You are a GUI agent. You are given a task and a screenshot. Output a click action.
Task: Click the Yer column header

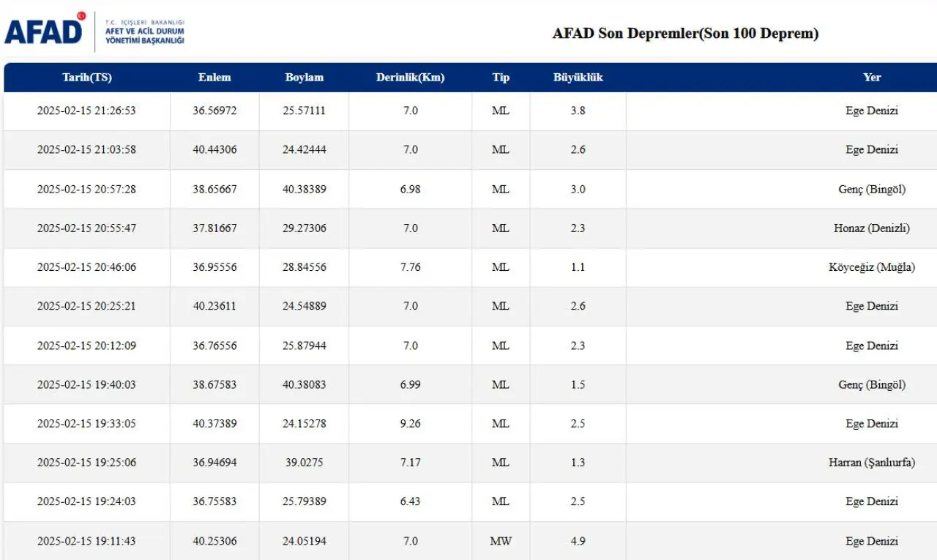click(872, 78)
